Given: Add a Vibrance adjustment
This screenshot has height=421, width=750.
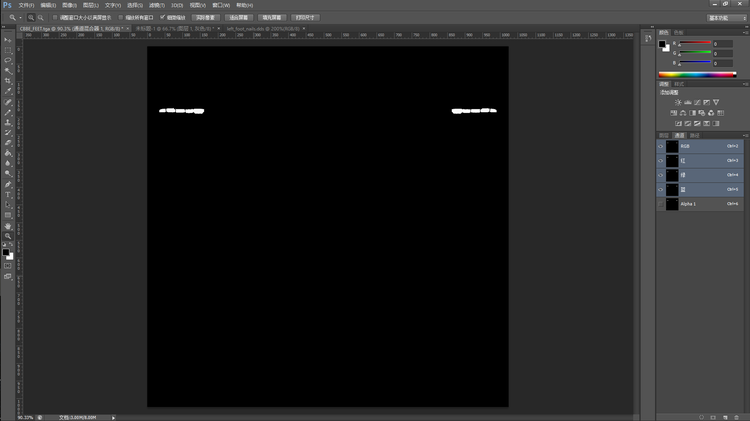Looking at the screenshot, I should [x=716, y=102].
